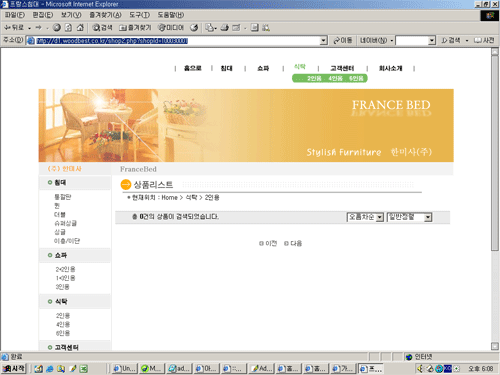Go to the browser Home page icon

tap(80, 28)
